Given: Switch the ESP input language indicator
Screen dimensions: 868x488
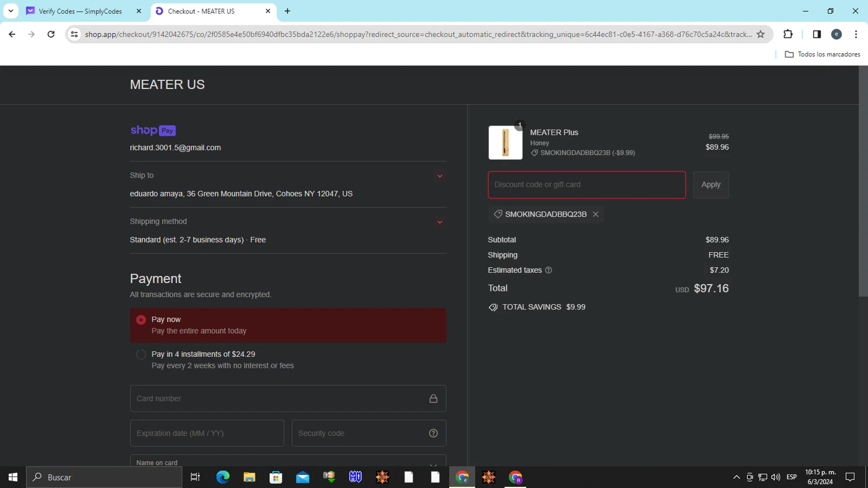Looking at the screenshot, I should 792,477.
